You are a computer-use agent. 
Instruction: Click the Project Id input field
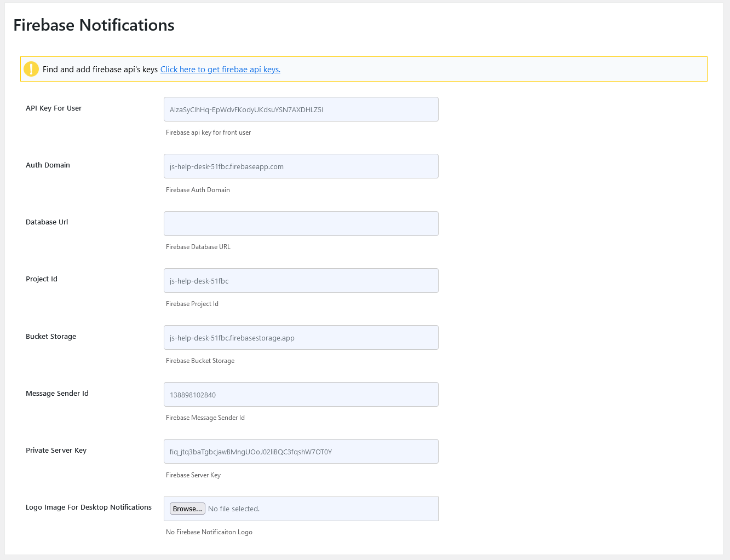[301, 281]
